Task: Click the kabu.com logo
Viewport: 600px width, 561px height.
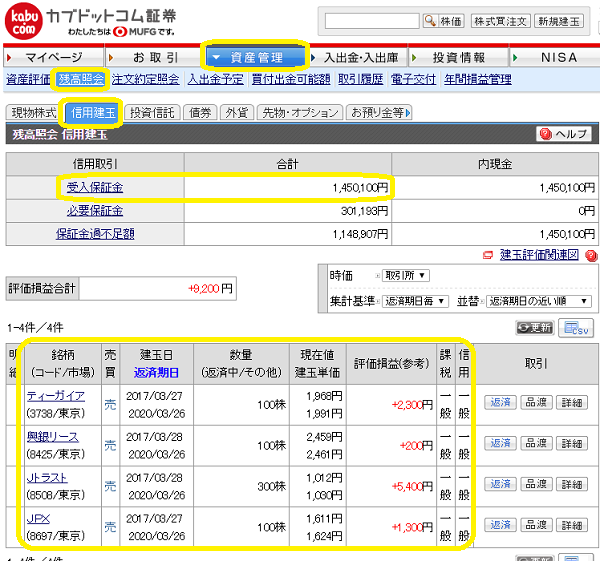Action: (x=24, y=21)
